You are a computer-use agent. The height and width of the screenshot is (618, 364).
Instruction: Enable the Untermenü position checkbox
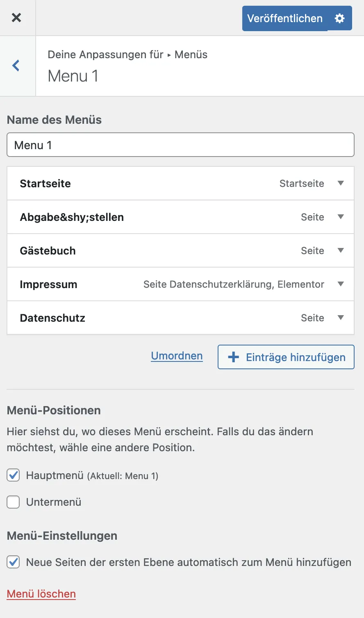(13, 502)
